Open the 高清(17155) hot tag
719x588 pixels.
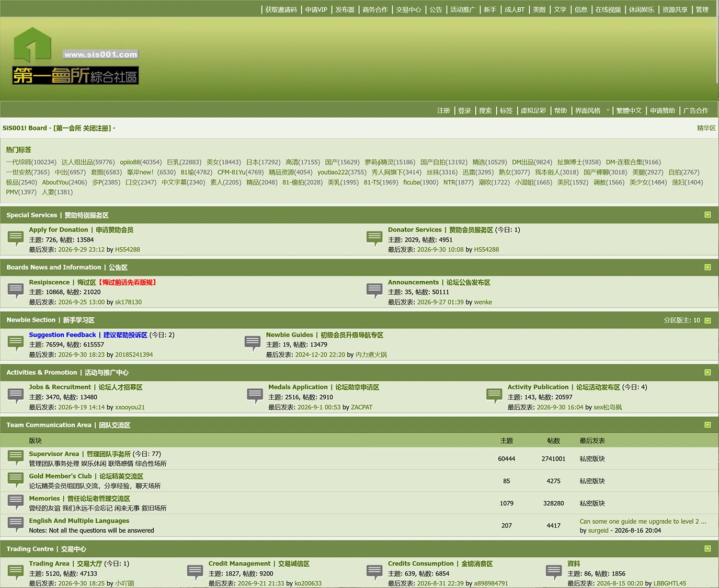tap(303, 162)
